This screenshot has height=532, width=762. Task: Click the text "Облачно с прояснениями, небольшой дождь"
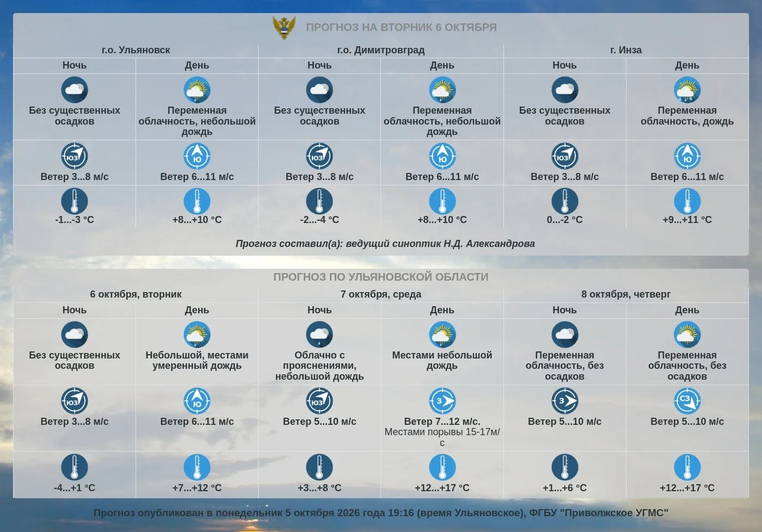pyautogui.click(x=319, y=366)
